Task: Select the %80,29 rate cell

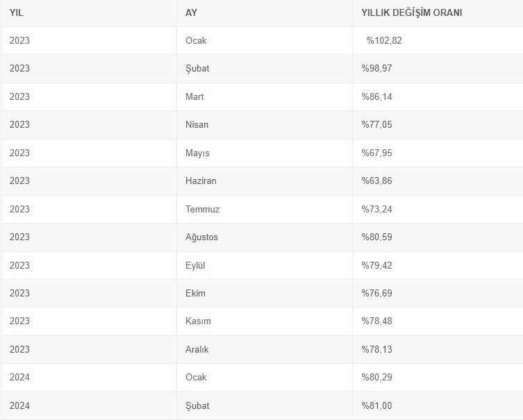Action: [376, 377]
